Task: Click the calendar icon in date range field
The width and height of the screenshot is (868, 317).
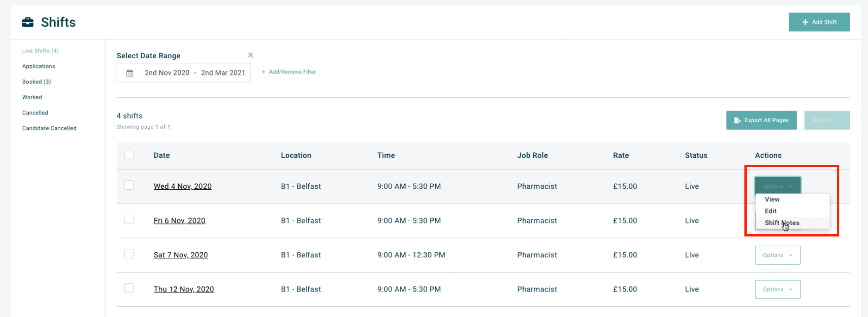Action: tap(130, 73)
